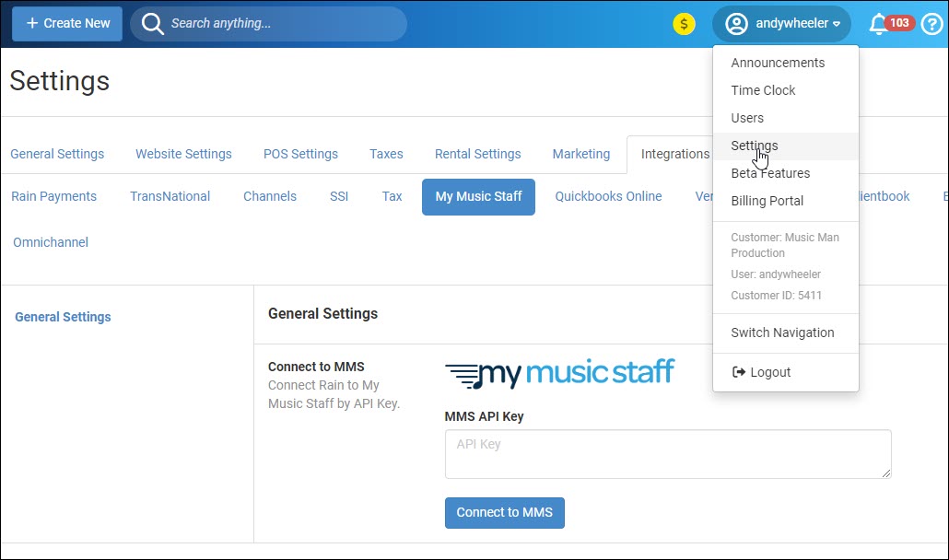
Task: Expand the andywheeler account dropdown chevron
Action: [x=836, y=24]
